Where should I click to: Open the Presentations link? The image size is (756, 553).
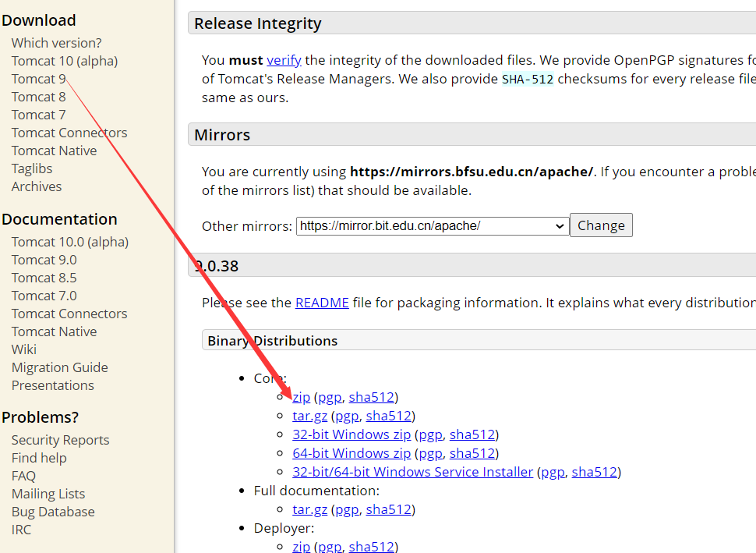pyautogui.click(x=52, y=385)
